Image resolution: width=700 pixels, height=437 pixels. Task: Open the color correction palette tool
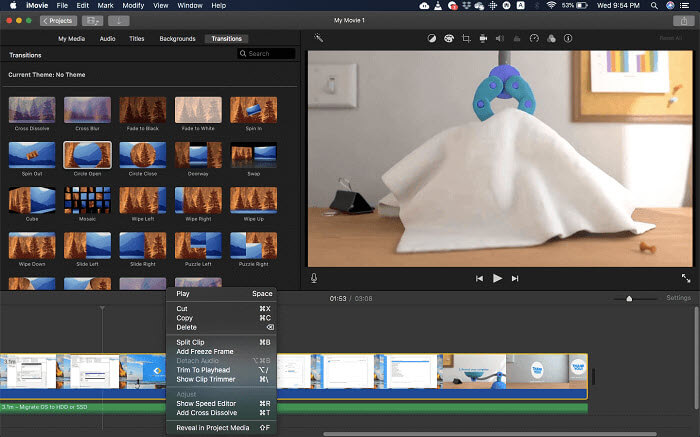[x=447, y=39]
